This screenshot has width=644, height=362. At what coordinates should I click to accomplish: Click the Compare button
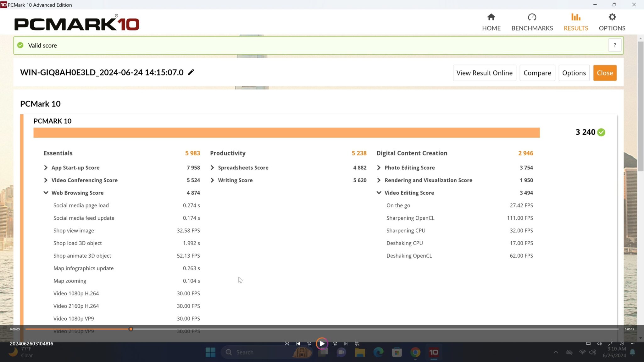tap(537, 73)
